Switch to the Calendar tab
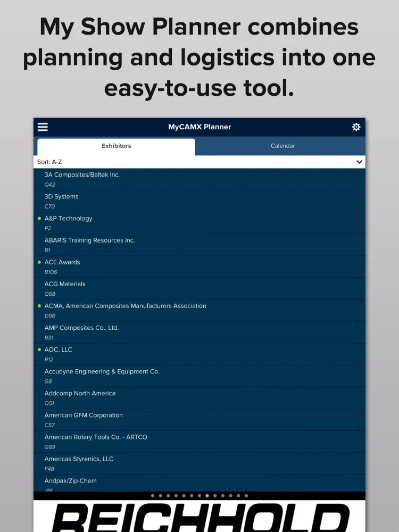The width and height of the screenshot is (399, 532). point(282,146)
